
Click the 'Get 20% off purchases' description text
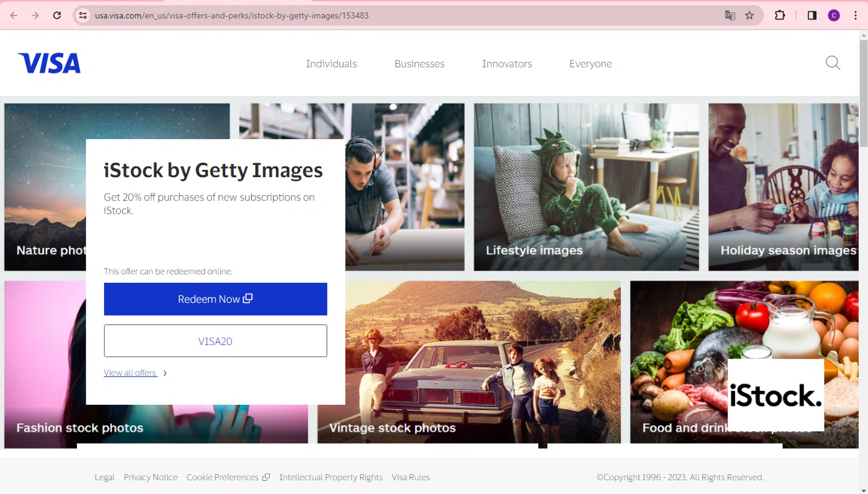(x=209, y=203)
